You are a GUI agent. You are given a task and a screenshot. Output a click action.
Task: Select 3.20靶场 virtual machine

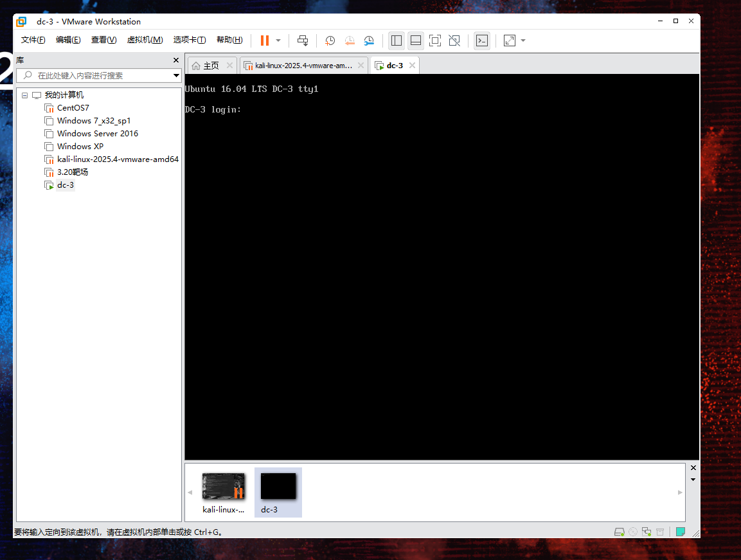[x=73, y=172]
